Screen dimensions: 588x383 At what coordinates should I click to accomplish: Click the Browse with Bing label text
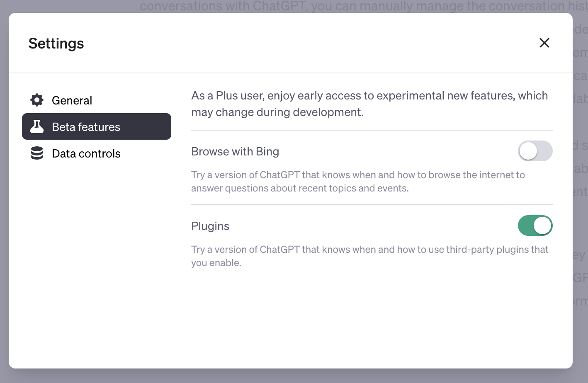tap(235, 152)
